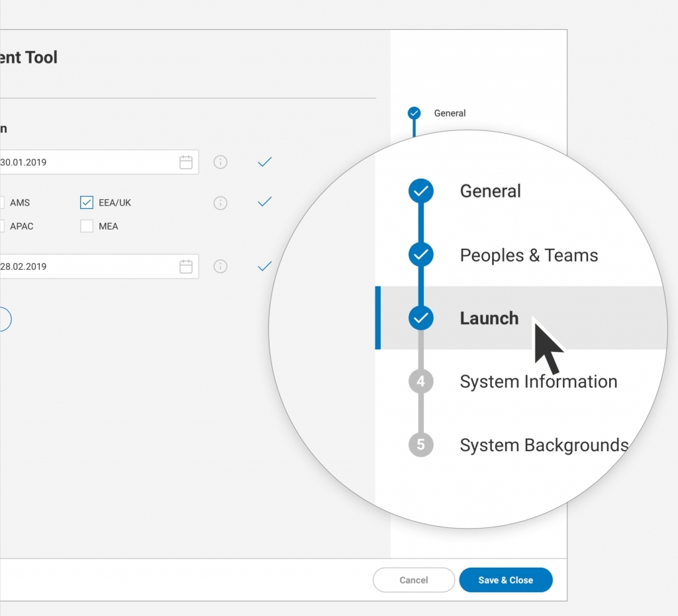Click the Peoples & Teams checkmark circle
This screenshot has width=678, height=616.
point(420,255)
